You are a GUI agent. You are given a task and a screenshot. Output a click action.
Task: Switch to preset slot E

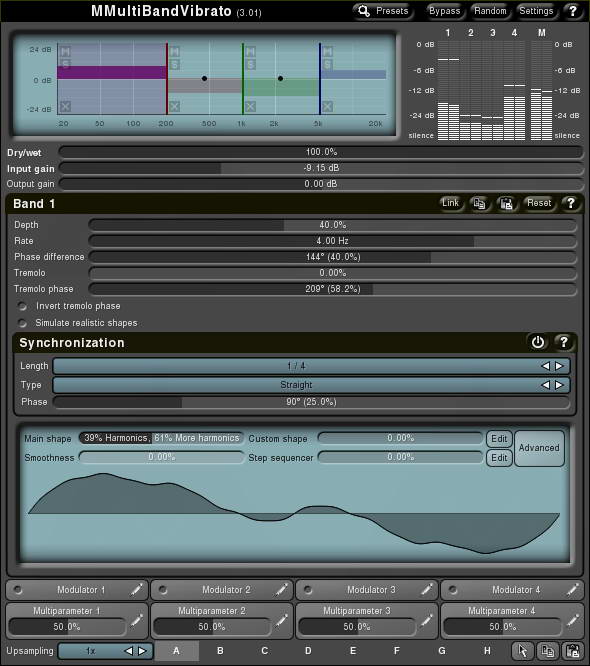coord(353,651)
